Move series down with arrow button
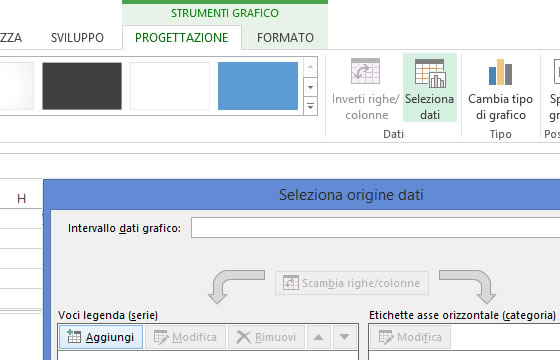The image size is (560, 360). [x=345, y=337]
